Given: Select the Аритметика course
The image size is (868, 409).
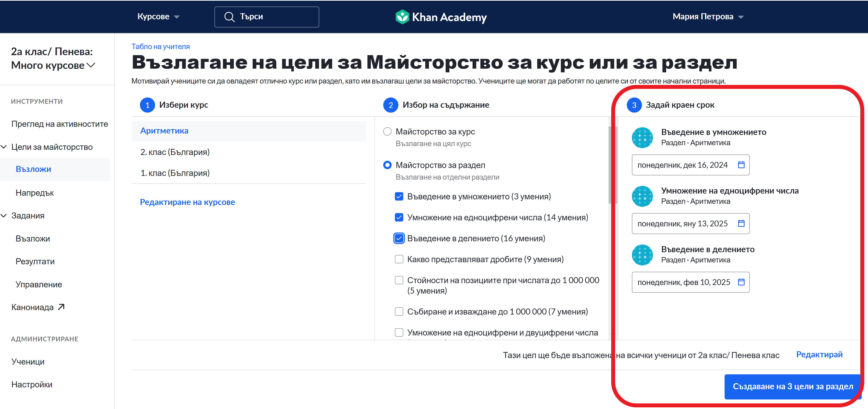Looking at the screenshot, I should point(249,131).
